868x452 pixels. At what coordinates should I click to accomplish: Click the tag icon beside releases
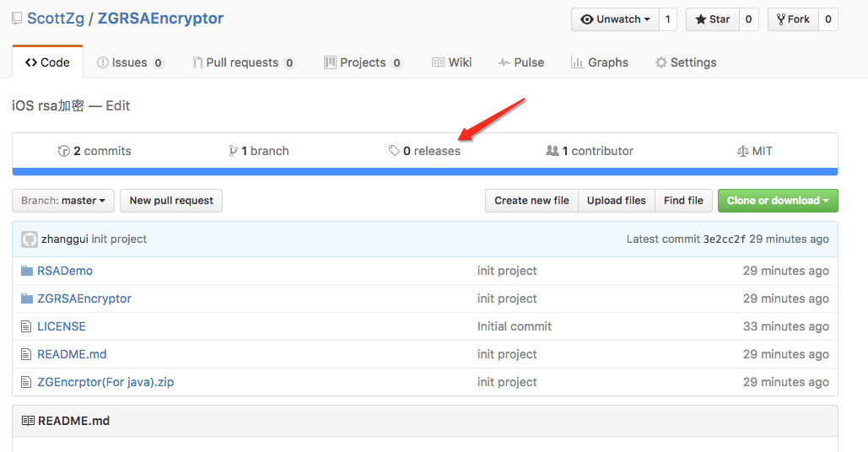point(394,151)
